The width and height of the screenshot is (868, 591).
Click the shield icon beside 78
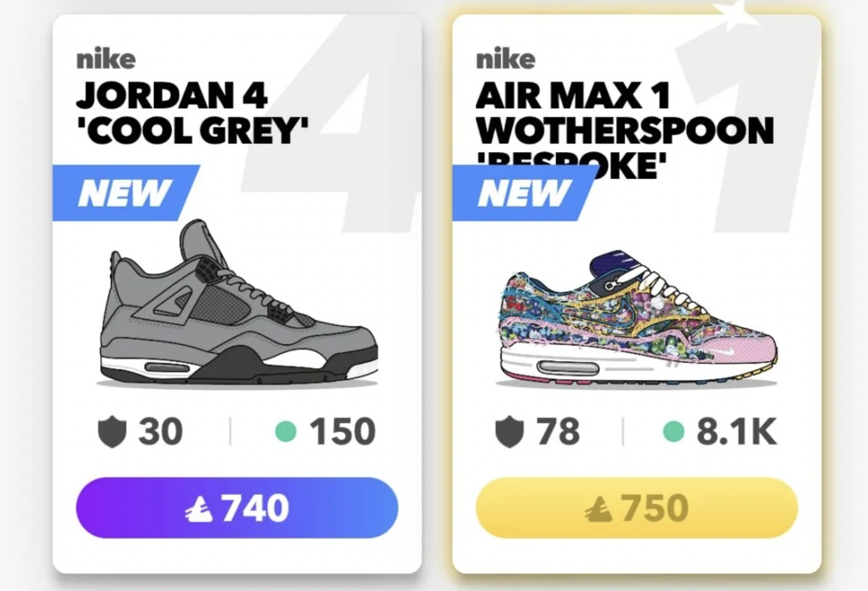(x=509, y=432)
